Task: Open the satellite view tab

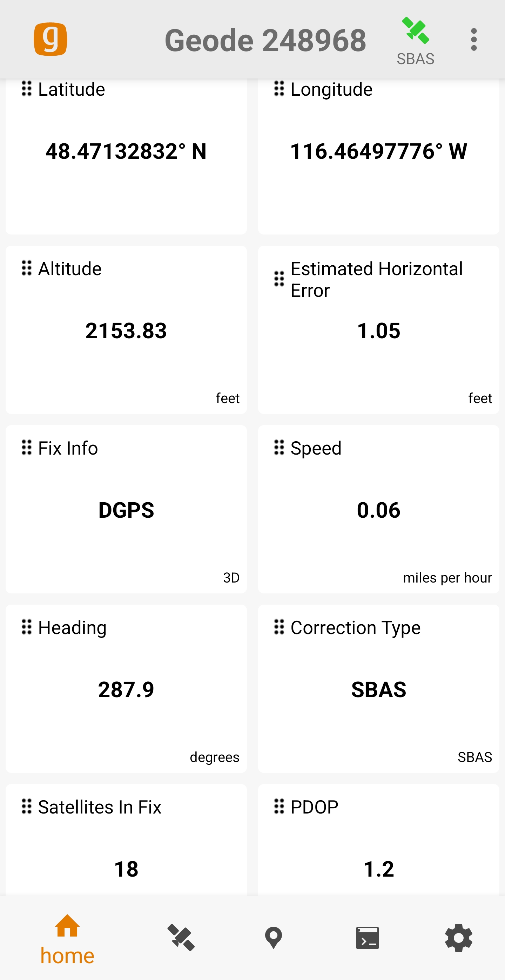Action: pyautogui.click(x=181, y=937)
